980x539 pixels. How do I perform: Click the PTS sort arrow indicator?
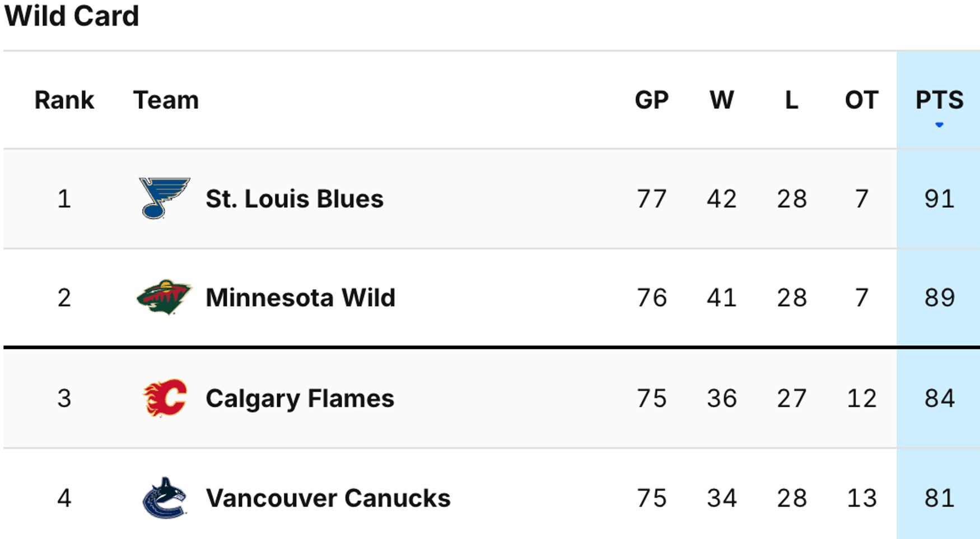[939, 125]
